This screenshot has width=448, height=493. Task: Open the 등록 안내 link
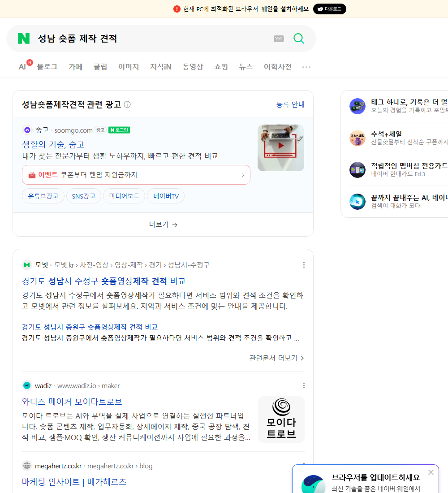290,104
